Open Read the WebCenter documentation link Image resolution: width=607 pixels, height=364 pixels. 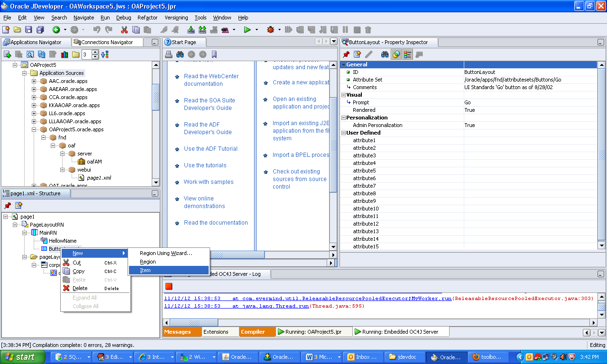pyautogui.click(x=211, y=80)
